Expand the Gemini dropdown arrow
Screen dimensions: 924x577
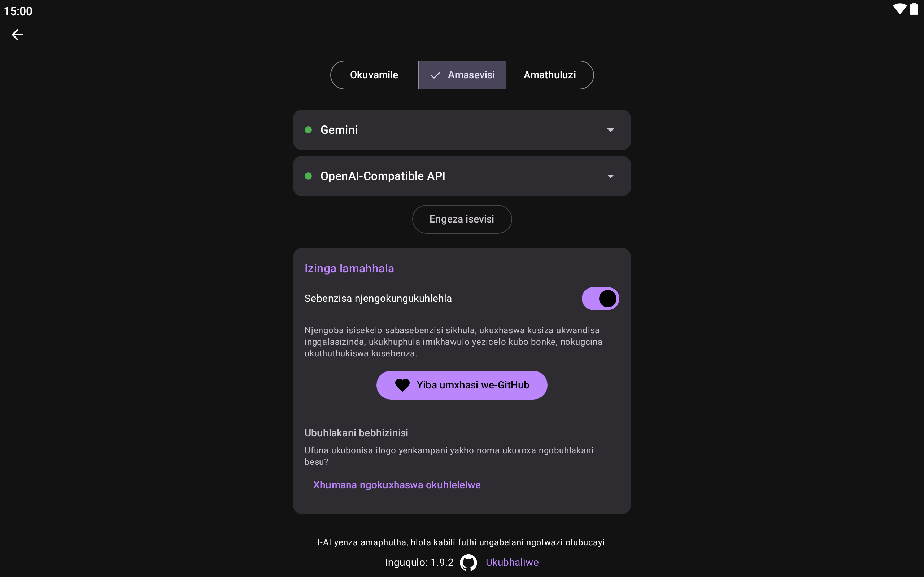point(610,130)
